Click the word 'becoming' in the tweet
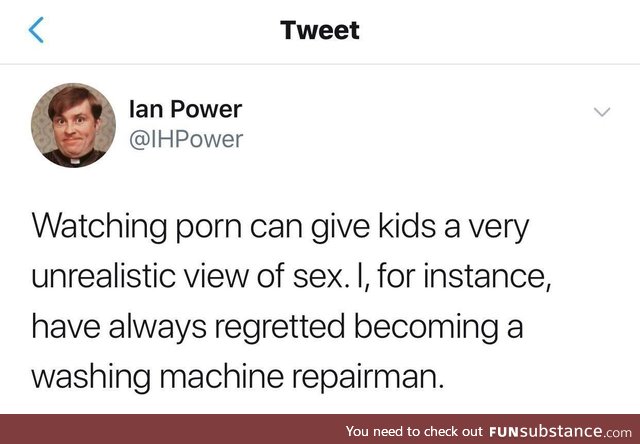 (x=426, y=328)
